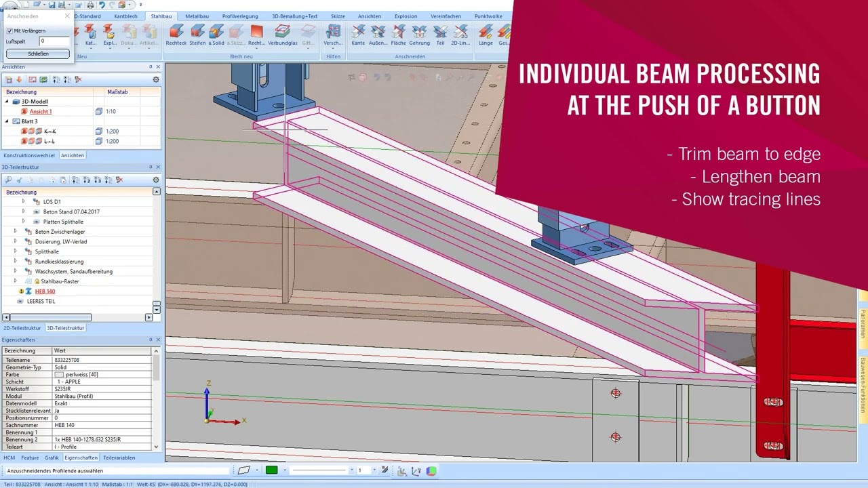
Task: Expand the Stahlbau-Raster node
Action: click(15, 281)
